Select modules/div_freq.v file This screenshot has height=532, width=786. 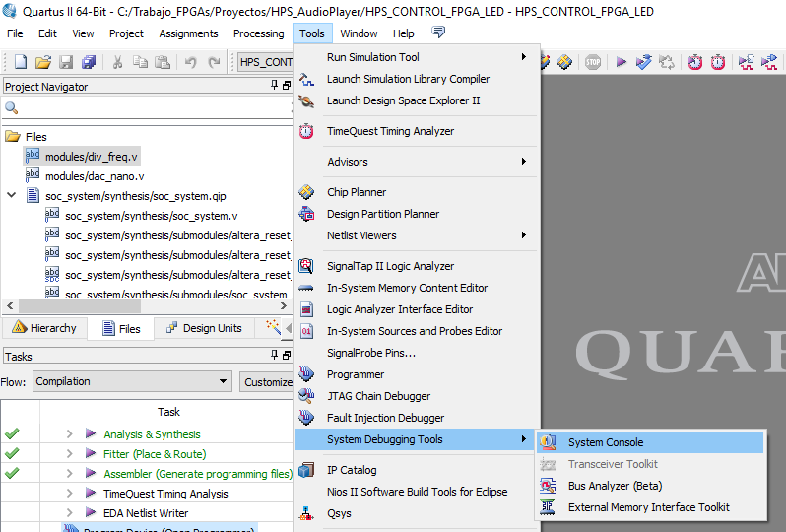pyautogui.click(x=92, y=157)
